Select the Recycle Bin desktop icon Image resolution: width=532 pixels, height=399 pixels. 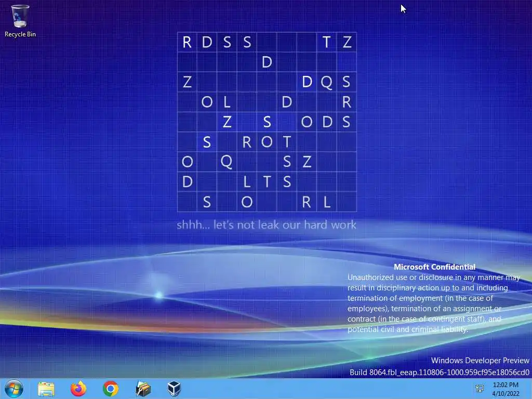[x=20, y=21]
